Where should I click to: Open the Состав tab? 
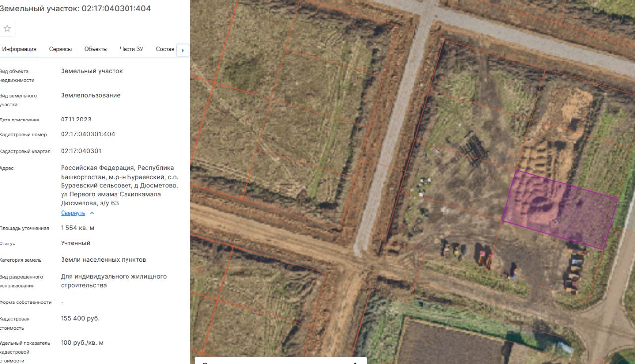point(165,49)
